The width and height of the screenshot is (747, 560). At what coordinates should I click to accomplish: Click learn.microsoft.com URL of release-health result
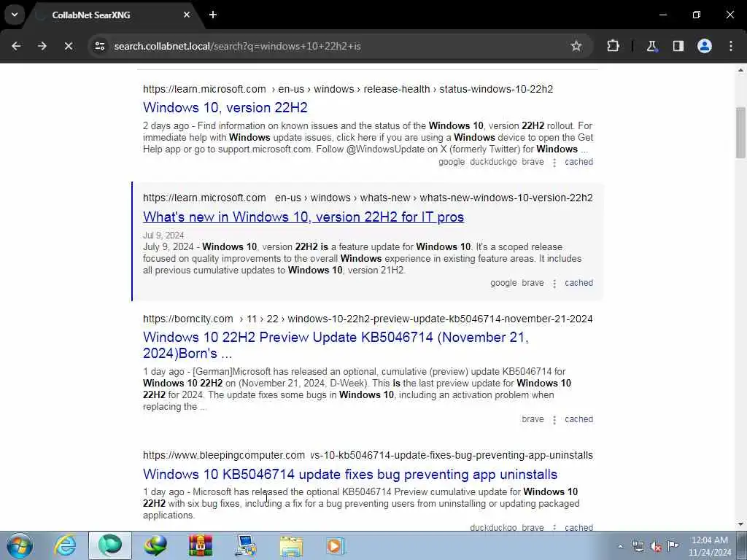point(348,89)
